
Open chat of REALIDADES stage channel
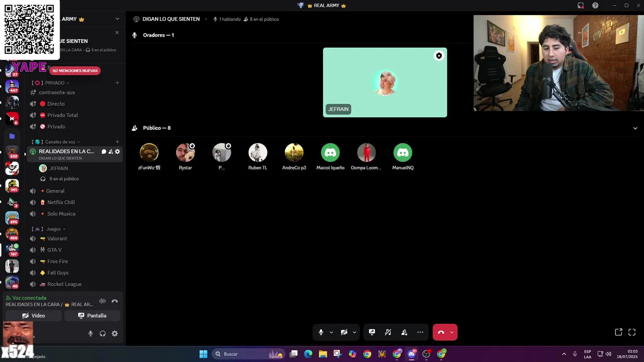pyautogui.click(x=104, y=151)
